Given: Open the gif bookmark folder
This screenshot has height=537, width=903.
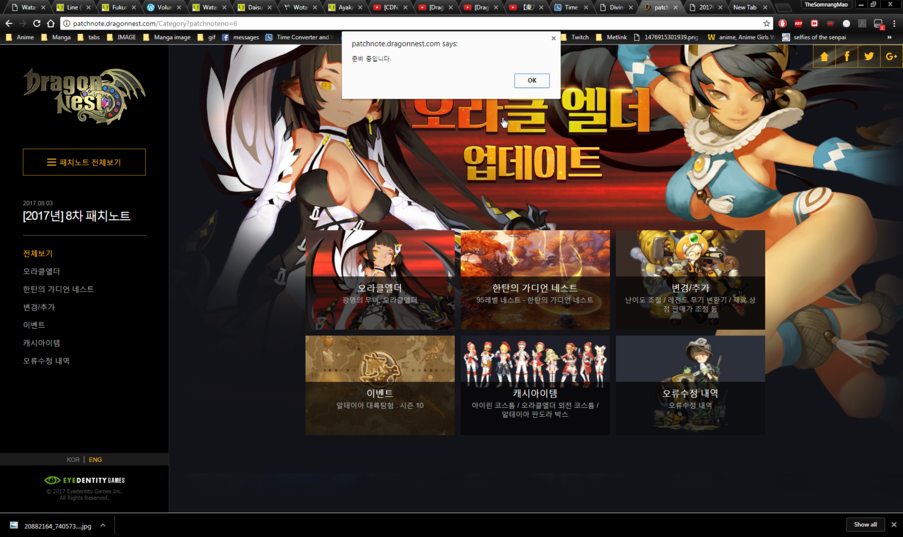Looking at the screenshot, I should coord(206,37).
